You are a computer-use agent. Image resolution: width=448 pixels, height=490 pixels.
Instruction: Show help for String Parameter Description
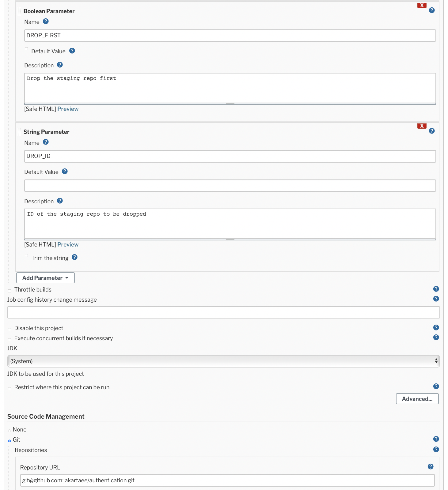pyautogui.click(x=60, y=201)
